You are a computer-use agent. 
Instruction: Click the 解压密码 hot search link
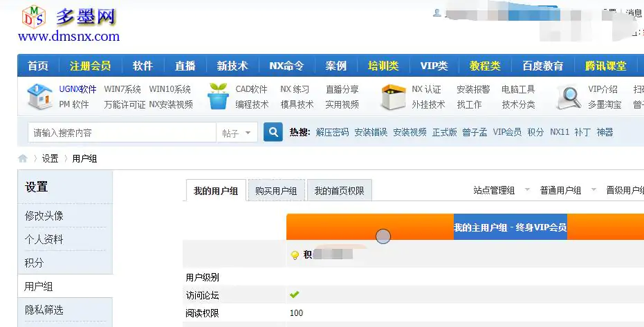(332, 132)
